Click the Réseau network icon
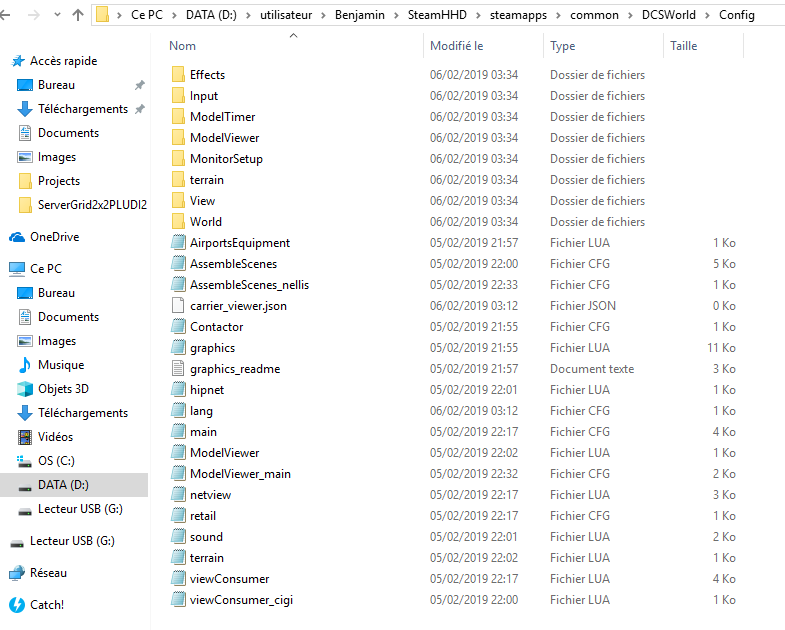This screenshot has width=785, height=630. (17, 573)
